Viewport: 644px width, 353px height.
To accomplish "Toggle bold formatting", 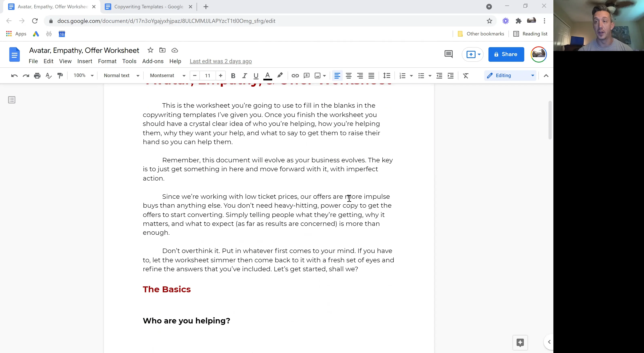I will pyautogui.click(x=233, y=75).
